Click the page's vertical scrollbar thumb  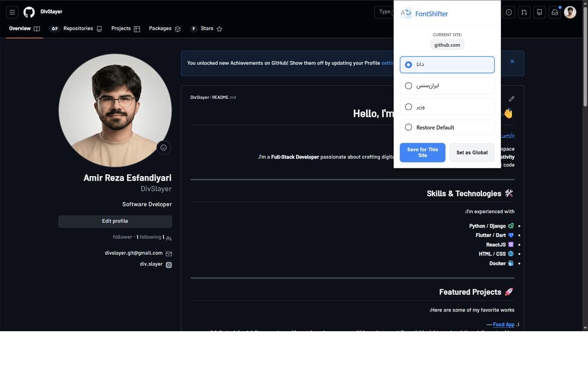(585, 57)
